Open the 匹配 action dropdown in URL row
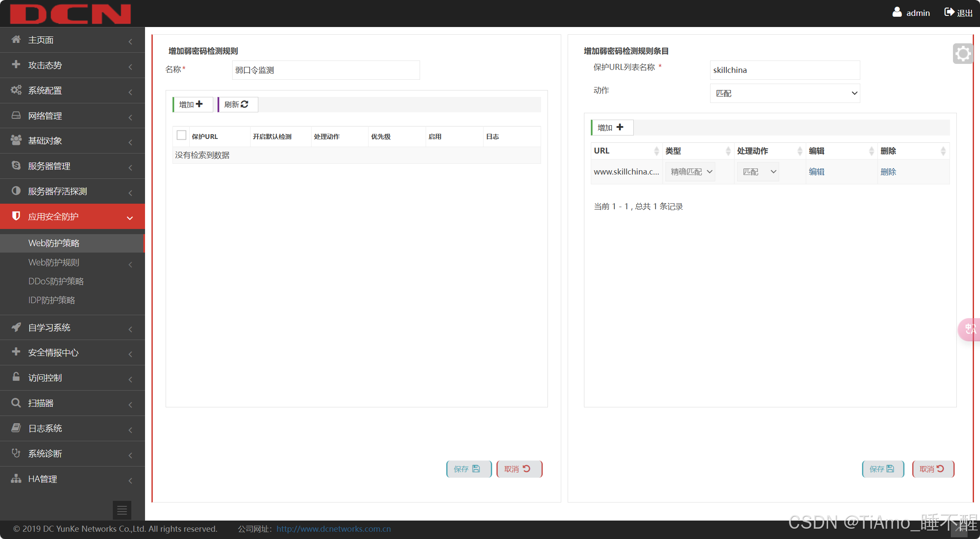 click(758, 172)
